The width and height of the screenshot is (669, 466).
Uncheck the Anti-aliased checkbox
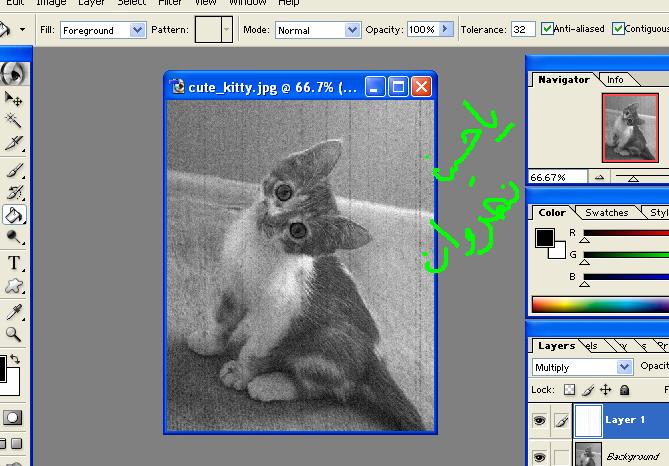(x=548, y=29)
